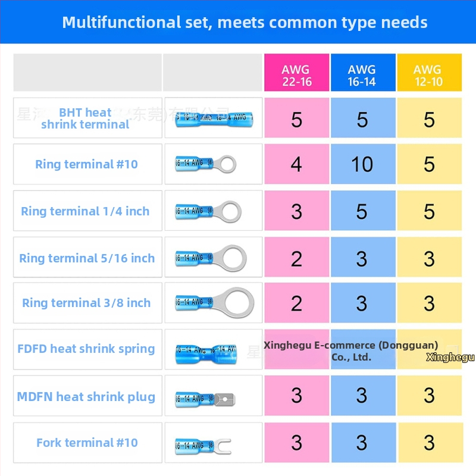Click the Xinghegu E-commerce (Dongguan) Co., Ltd. text
476x476 pixels.
(351, 351)
